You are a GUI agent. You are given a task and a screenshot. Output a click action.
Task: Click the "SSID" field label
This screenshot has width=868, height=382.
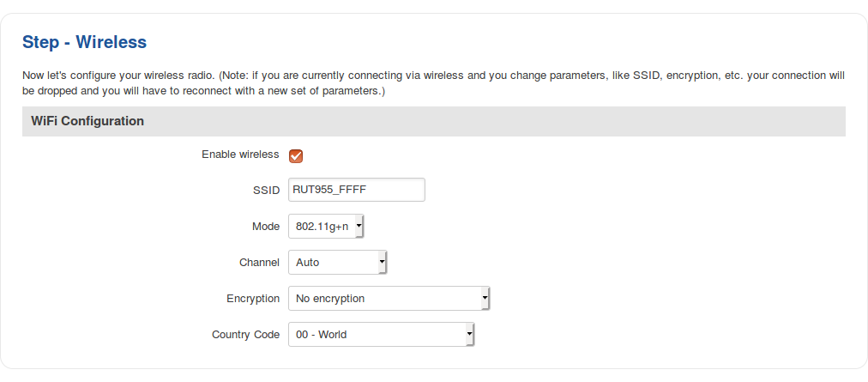[x=268, y=191]
